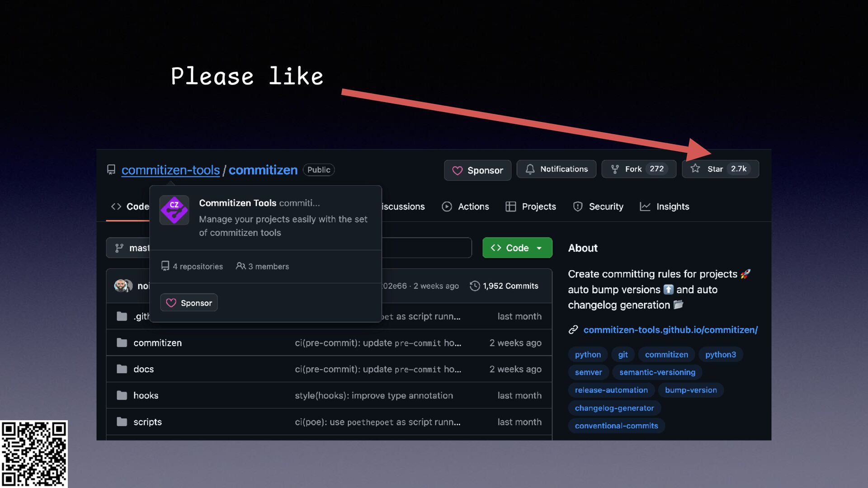Click the link icon beside website URL
Viewport: 868px width, 488px height.
click(x=573, y=330)
